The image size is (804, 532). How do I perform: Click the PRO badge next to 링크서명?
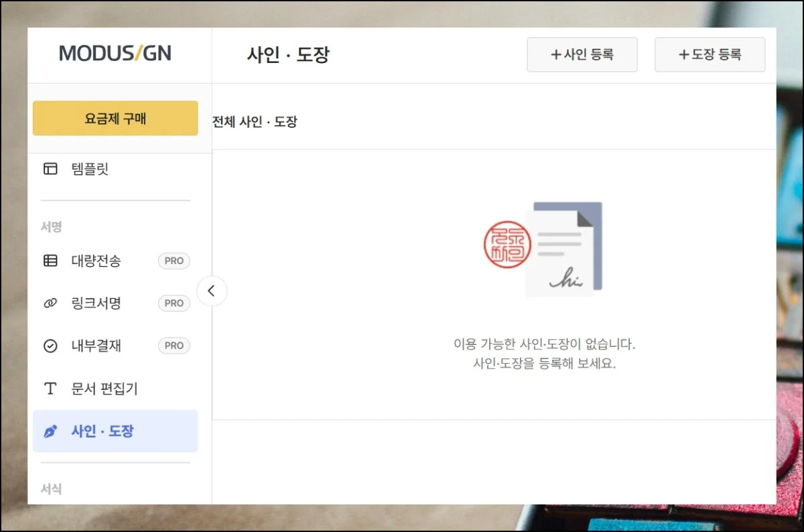point(174,304)
